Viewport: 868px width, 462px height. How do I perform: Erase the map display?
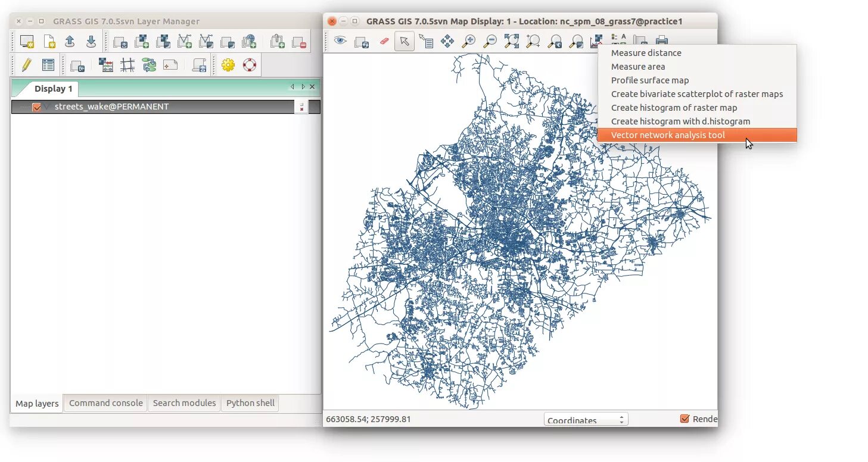(384, 40)
